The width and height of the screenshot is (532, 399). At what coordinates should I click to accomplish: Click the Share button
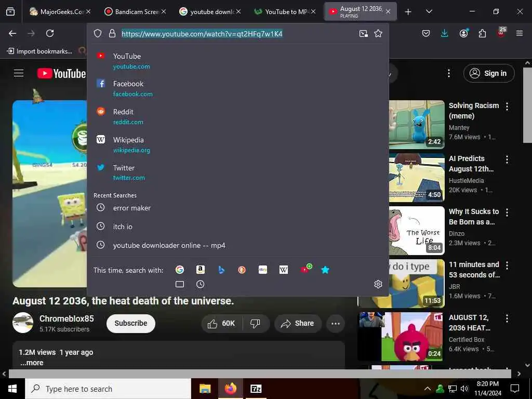(297, 323)
